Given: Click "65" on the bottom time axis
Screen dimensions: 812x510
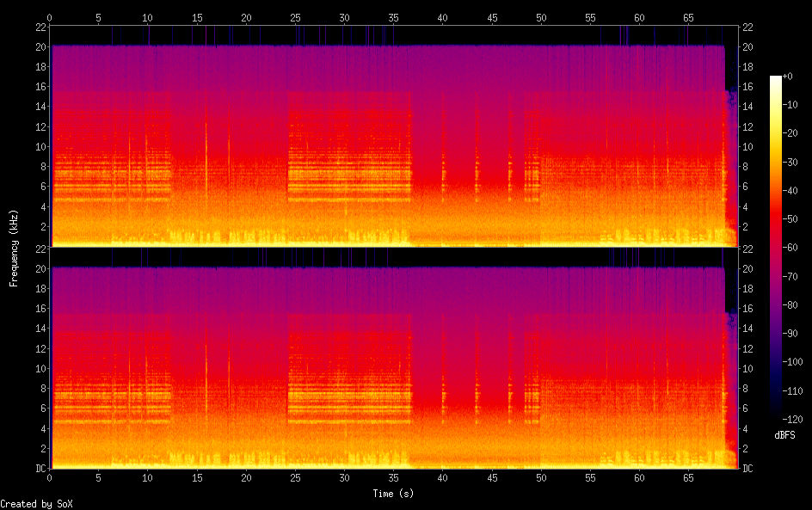Looking at the screenshot, I should (x=688, y=478).
